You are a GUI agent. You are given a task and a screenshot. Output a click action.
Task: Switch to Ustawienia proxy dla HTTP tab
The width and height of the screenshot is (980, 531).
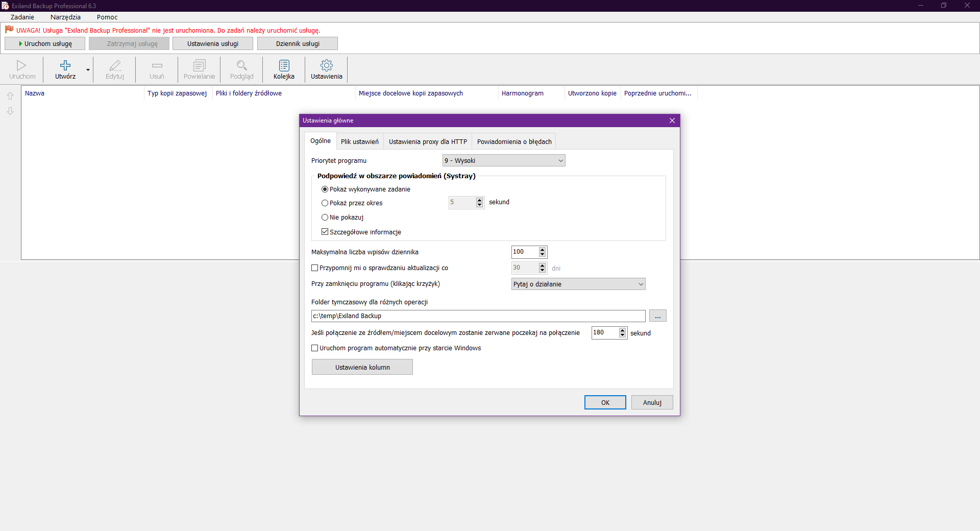pyautogui.click(x=428, y=142)
